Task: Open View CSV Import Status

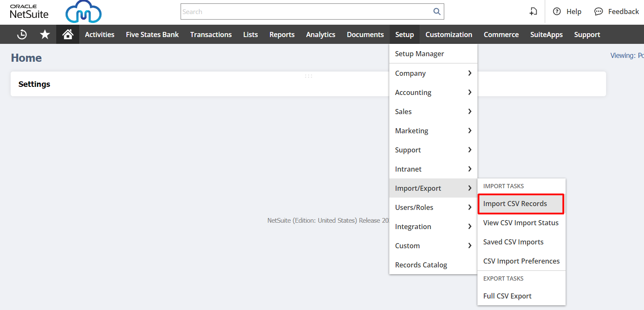Action: click(x=520, y=223)
